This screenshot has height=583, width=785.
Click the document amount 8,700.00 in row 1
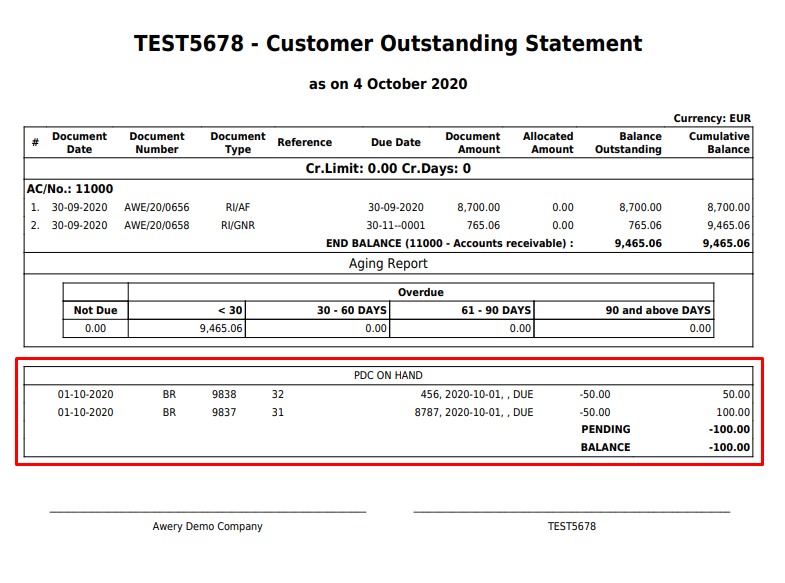click(478, 207)
